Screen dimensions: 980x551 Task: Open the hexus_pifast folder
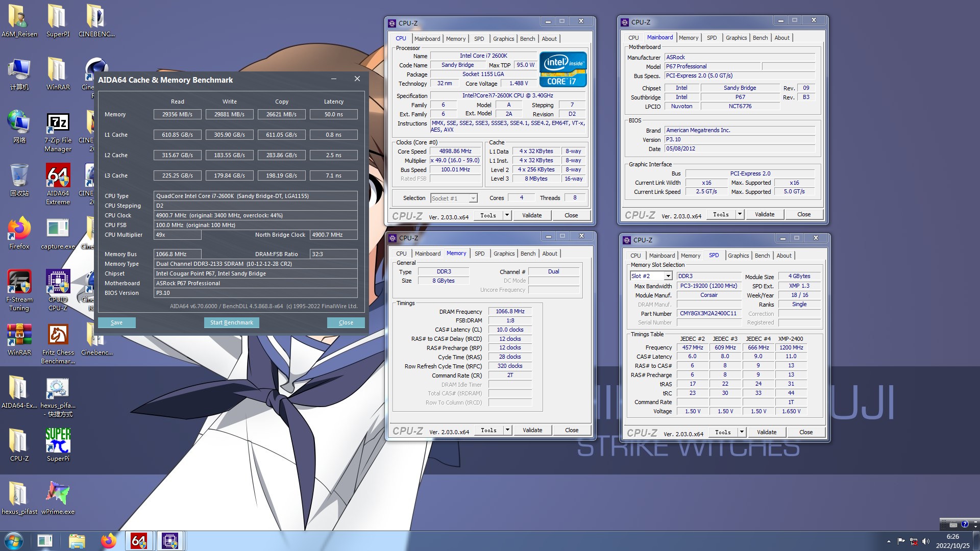(19, 498)
